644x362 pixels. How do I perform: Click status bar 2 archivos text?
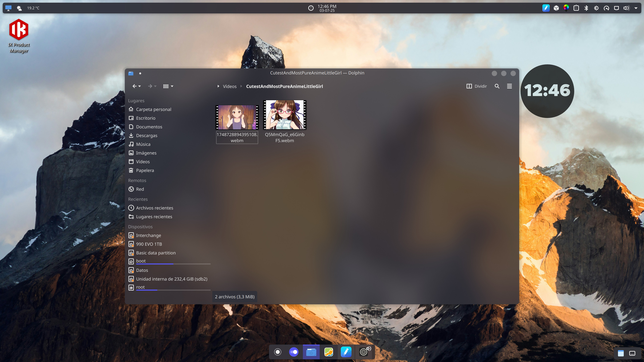pyautogui.click(x=235, y=297)
